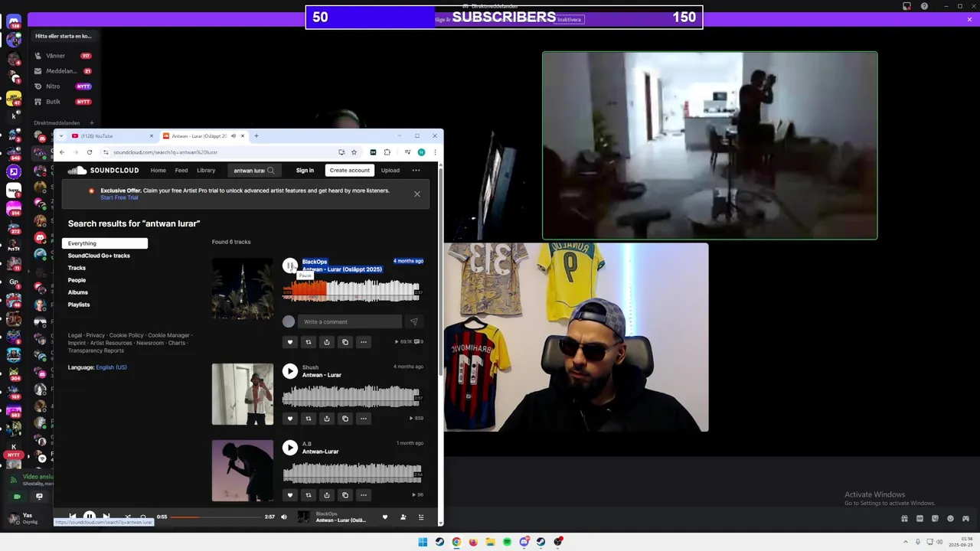Open Spotify from the taskbar
Image resolution: width=980 pixels, height=551 pixels.
(x=507, y=542)
